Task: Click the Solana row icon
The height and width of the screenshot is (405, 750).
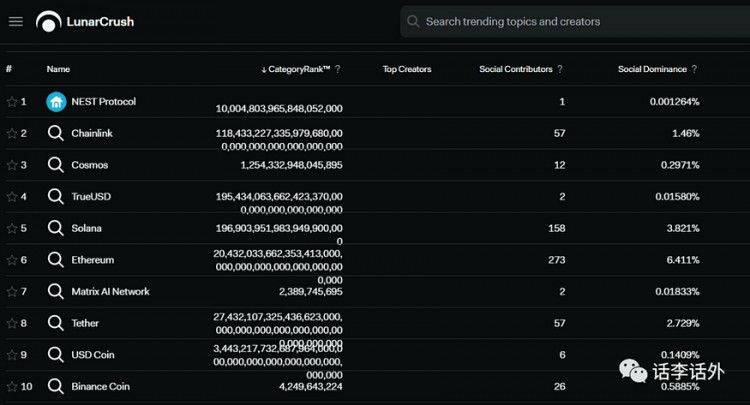Action: click(x=55, y=228)
